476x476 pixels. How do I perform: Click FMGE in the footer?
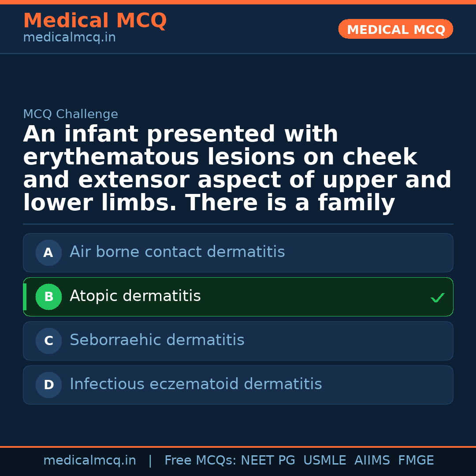(416, 461)
